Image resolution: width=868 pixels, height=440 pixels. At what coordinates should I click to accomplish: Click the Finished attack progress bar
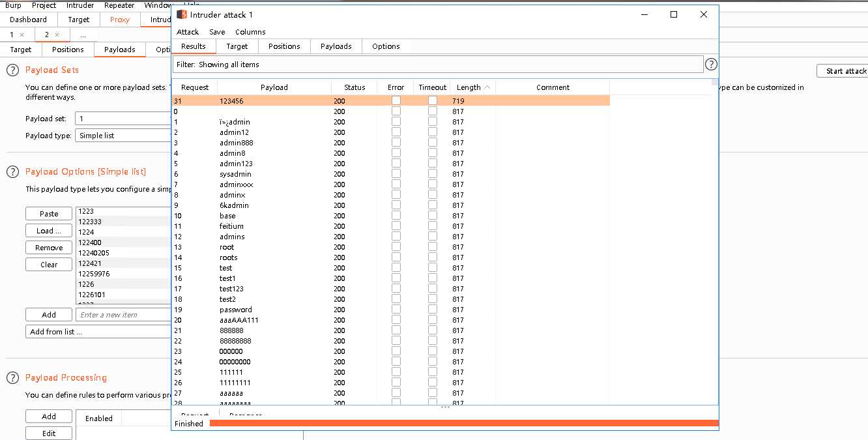coord(464,424)
